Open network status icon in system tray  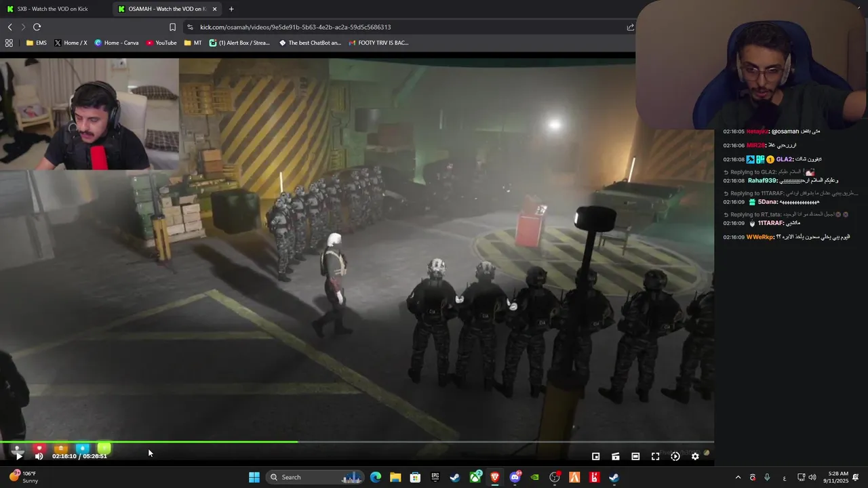tap(801, 477)
